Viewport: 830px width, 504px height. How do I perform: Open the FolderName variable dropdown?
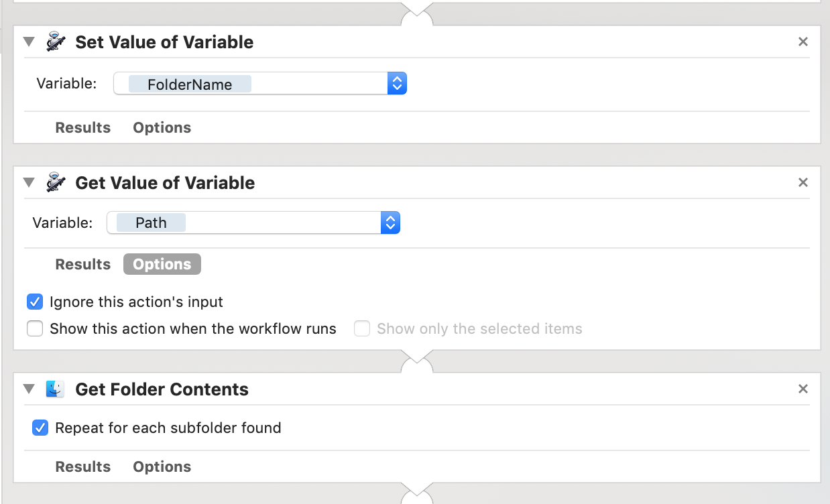397,84
